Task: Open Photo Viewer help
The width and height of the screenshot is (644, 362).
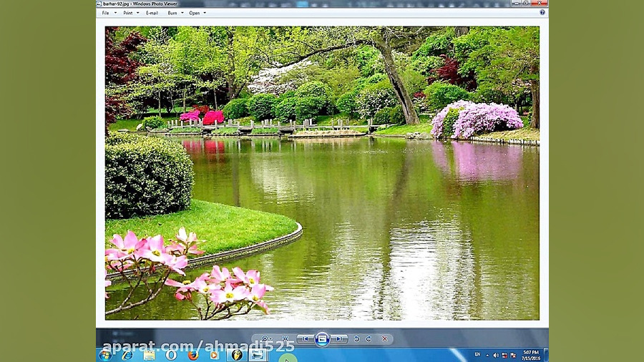Action: (x=542, y=13)
